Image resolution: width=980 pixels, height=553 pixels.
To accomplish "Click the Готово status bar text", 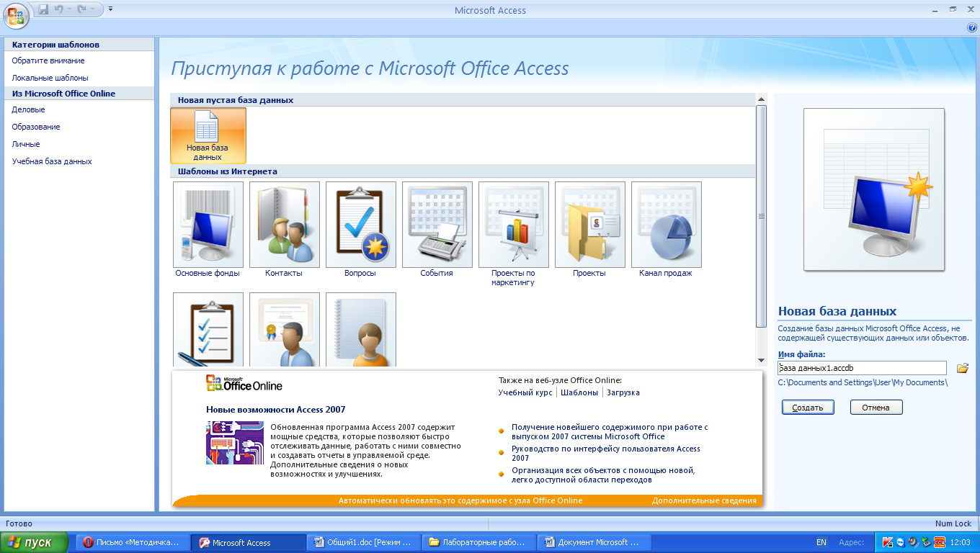I will pos(19,523).
